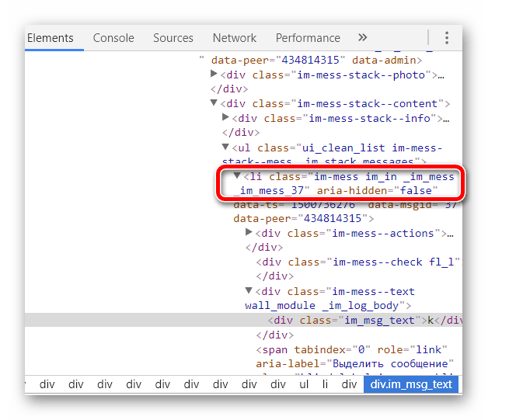Click the ul item in breadcrumb bar
516x420 pixels.
(x=305, y=384)
